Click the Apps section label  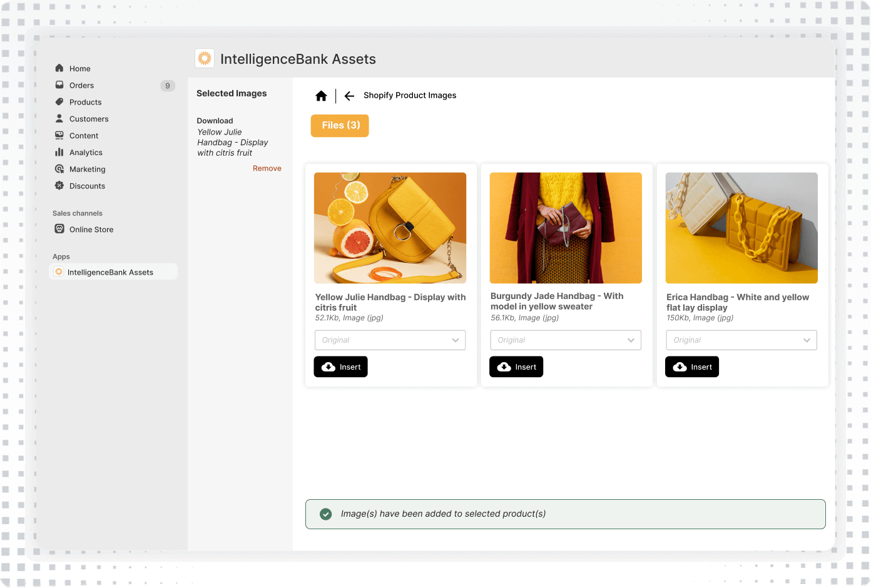pyautogui.click(x=61, y=257)
